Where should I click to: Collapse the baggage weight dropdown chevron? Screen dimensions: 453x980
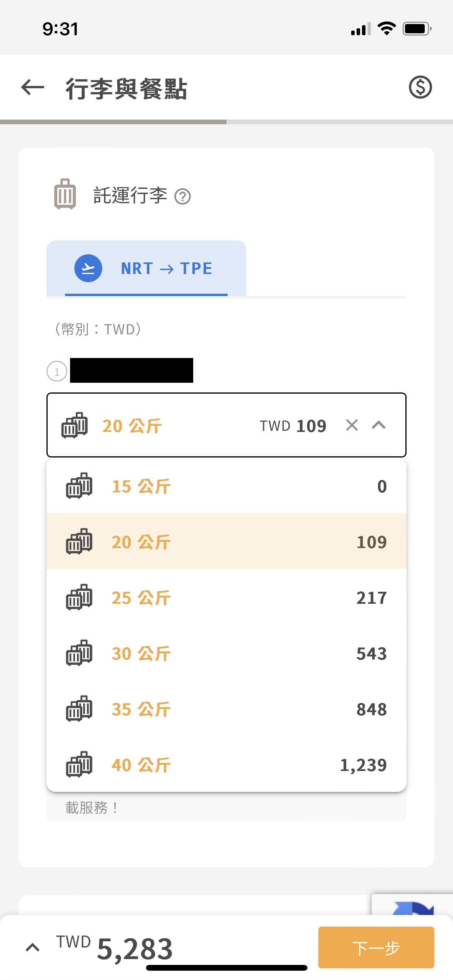click(x=379, y=425)
